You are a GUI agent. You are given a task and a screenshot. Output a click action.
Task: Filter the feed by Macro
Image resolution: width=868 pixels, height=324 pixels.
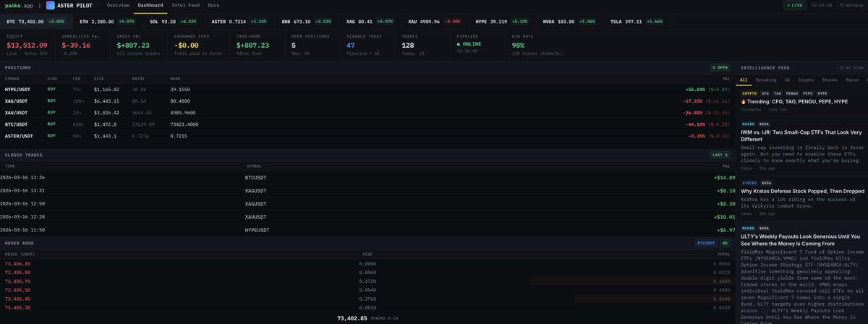pos(851,80)
